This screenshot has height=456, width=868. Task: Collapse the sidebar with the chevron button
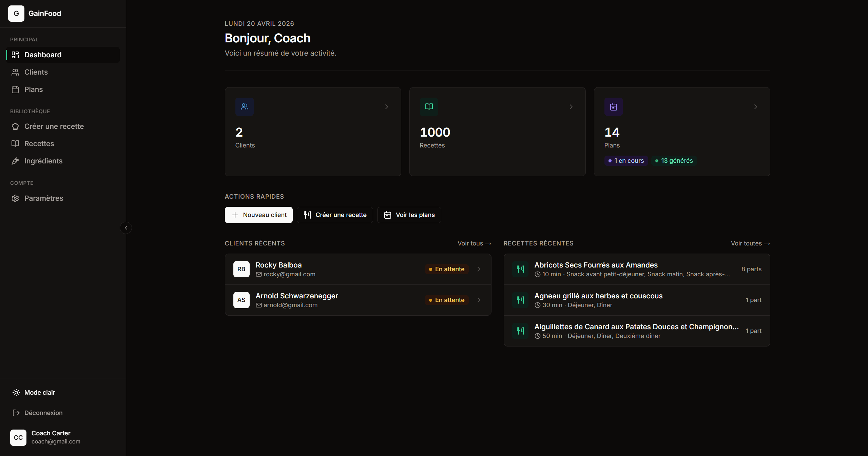coord(126,228)
